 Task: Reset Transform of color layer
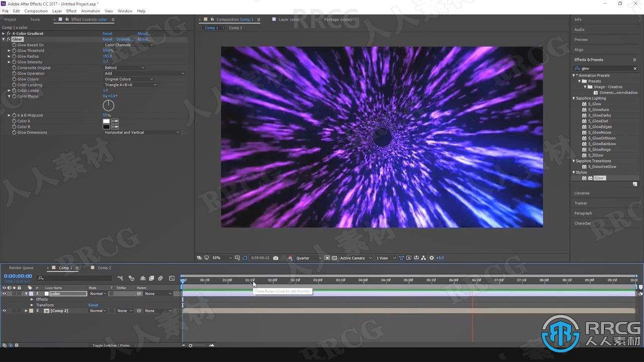[94, 305]
